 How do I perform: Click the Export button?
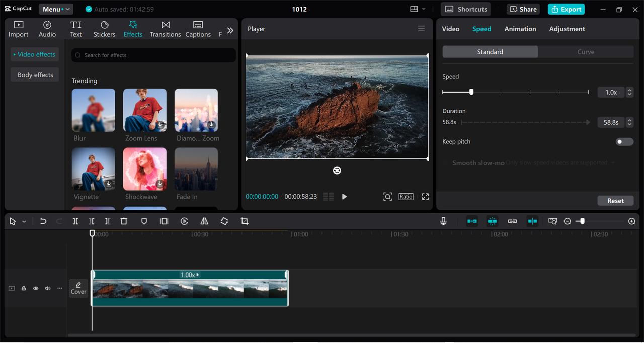pos(566,9)
